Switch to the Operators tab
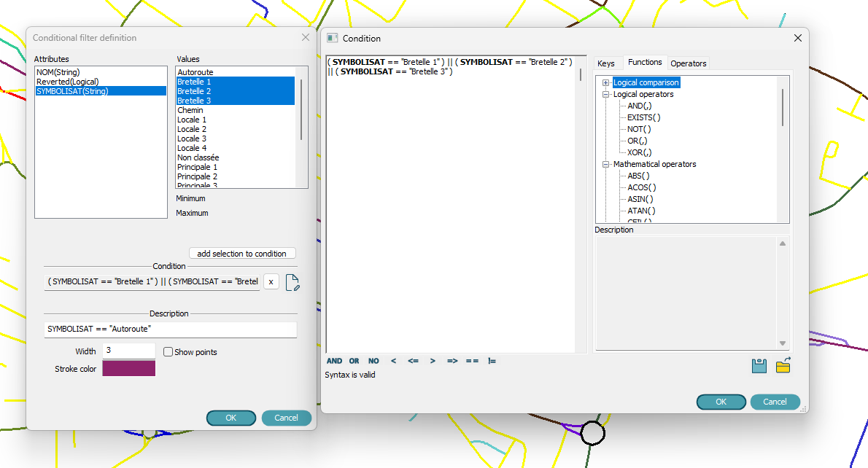868x468 pixels. [688, 63]
